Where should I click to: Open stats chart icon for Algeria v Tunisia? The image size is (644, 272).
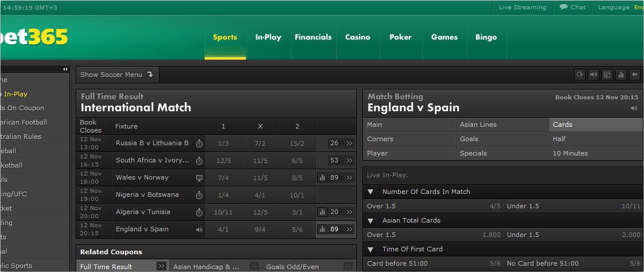(x=322, y=212)
